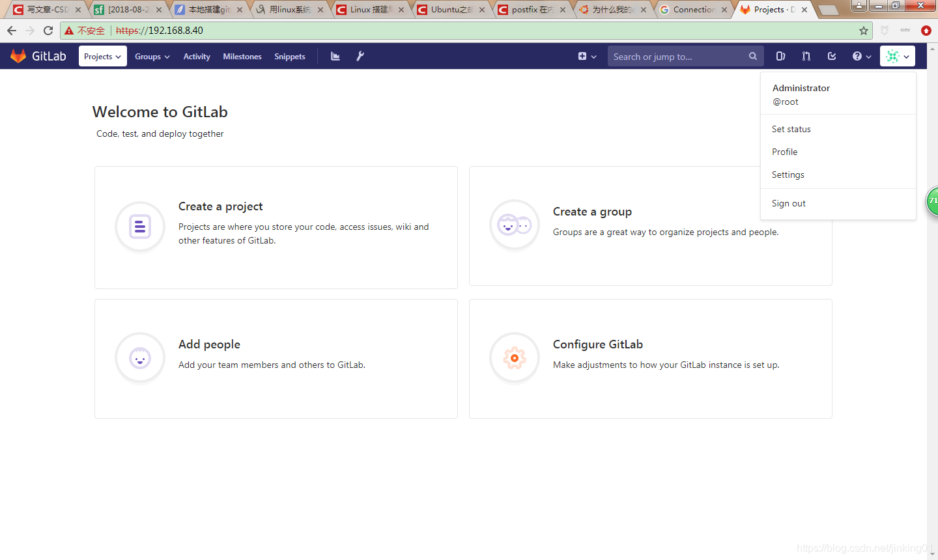Open the Help question mark icon
Image resolution: width=938 pixels, height=560 pixels.
857,57
